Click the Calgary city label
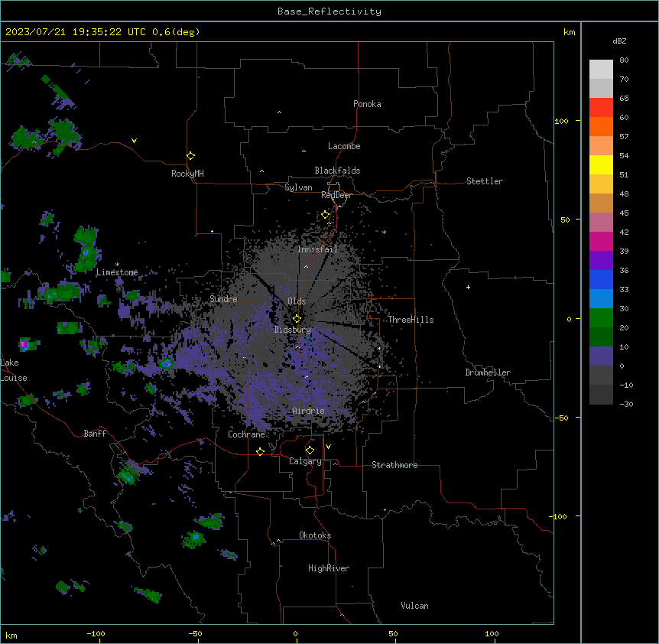Viewport: 659px width, 644px height. pos(305,461)
